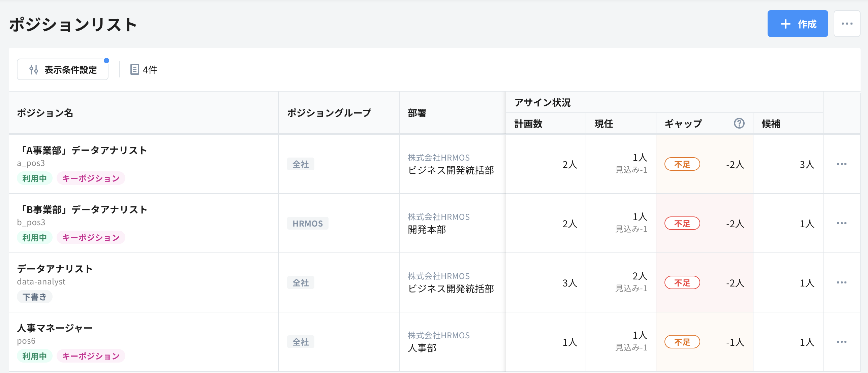Viewport: 868px width, 373px height.
Task: Open the row menu for 「A事業部」データアナリスト
Action: click(x=842, y=164)
